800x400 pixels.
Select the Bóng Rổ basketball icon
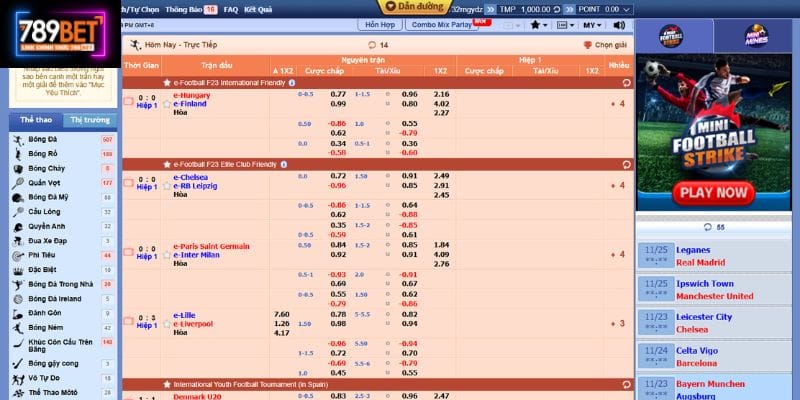tap(18, 154)
